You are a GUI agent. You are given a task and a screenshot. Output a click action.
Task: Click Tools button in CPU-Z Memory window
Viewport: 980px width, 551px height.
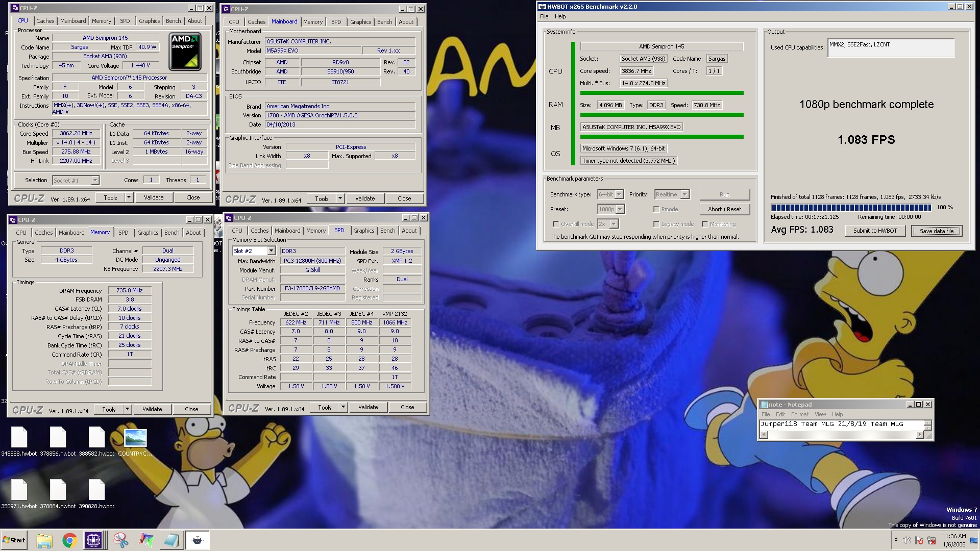click(x=109, y=409)
